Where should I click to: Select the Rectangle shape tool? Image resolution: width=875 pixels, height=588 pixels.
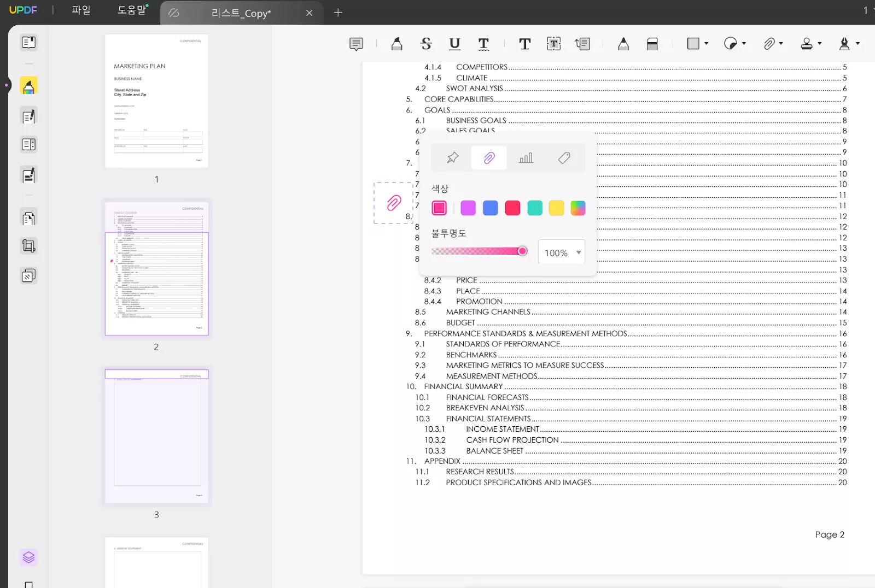pyautogui.click(x=693, y=44)
